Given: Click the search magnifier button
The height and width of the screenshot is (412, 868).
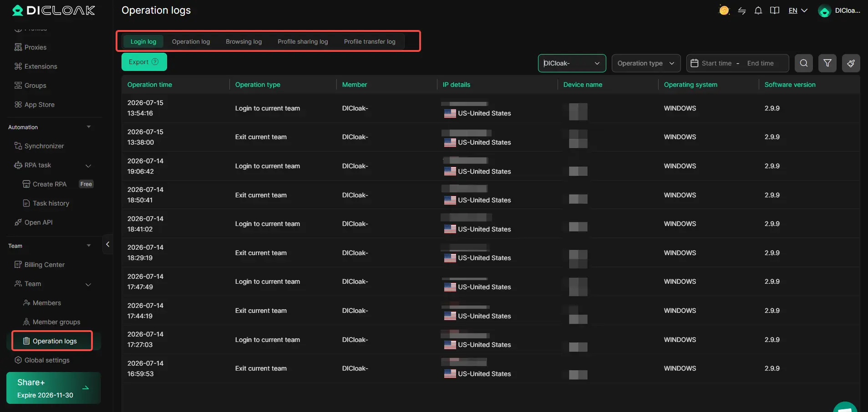Looking at the screenshot, I should point(804,63).
